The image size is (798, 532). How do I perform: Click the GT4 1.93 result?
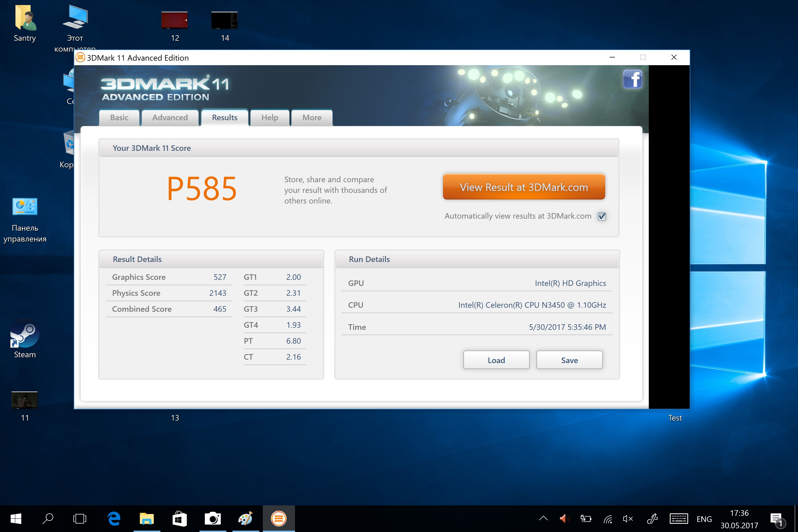(x=275, y=325)
